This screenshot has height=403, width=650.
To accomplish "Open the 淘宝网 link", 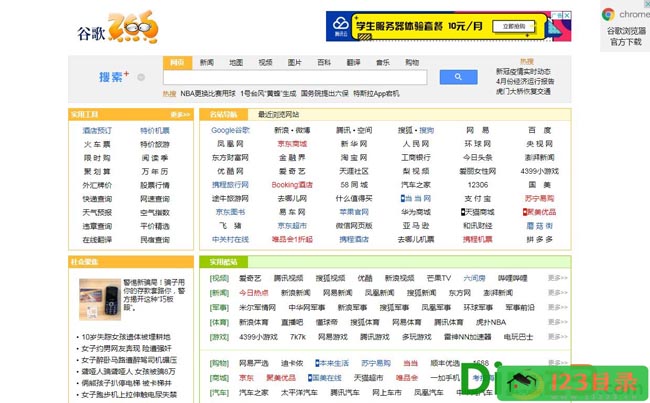I will 354,158.
